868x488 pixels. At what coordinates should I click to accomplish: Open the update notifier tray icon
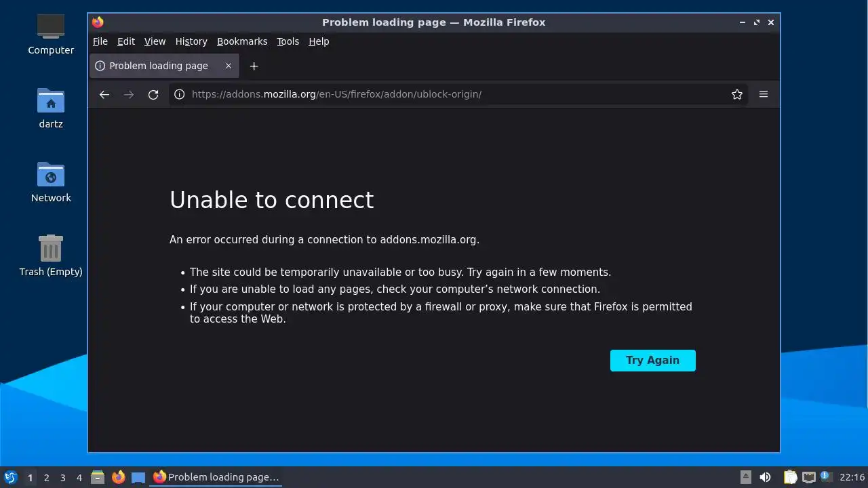coord(825,476)
